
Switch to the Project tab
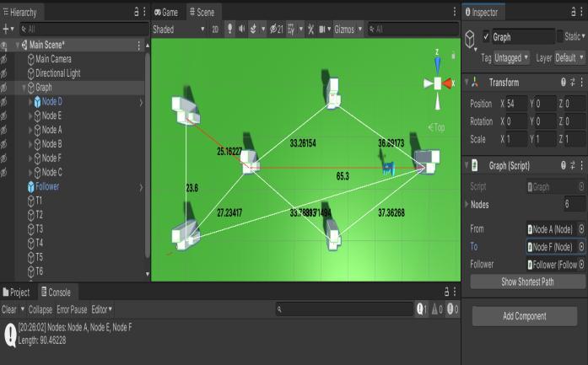pyautogui.click(x=16, y=292)
